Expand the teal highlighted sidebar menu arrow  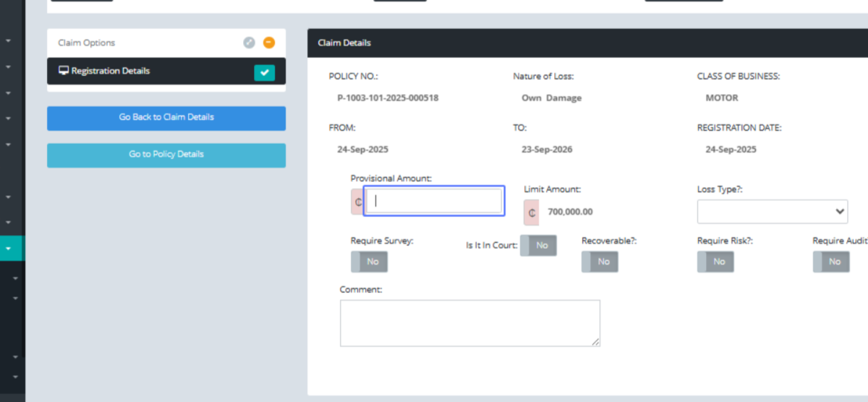tap(9, 248)
